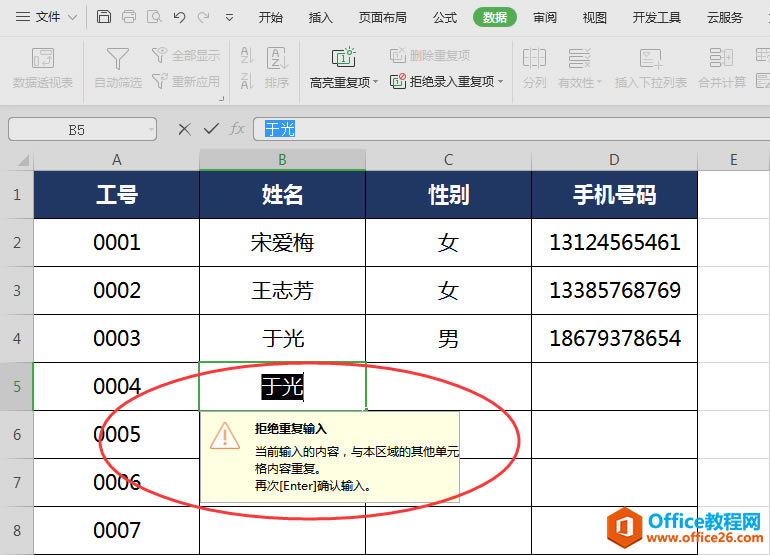770x555 pixels.
Task: Switch to the 公式 ribbon tab
Action: 445,17
